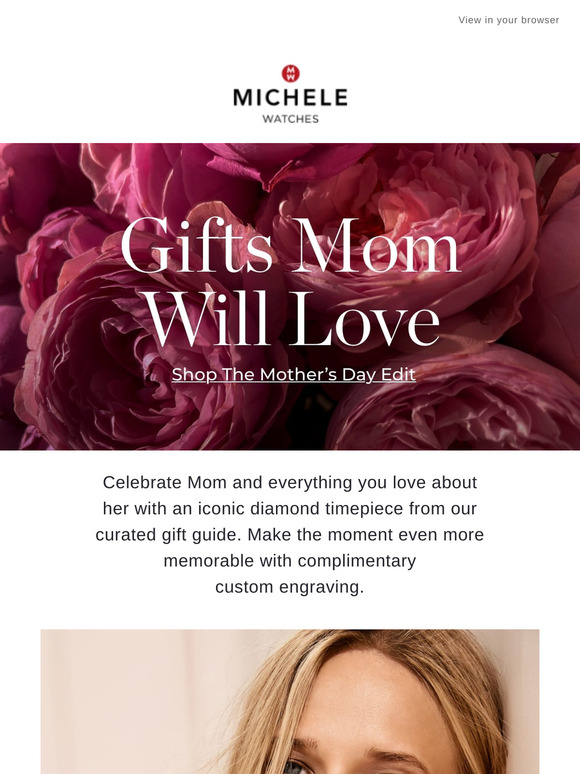Click the word browser in top link
580x774 pixels.
[x=540, y=20]
